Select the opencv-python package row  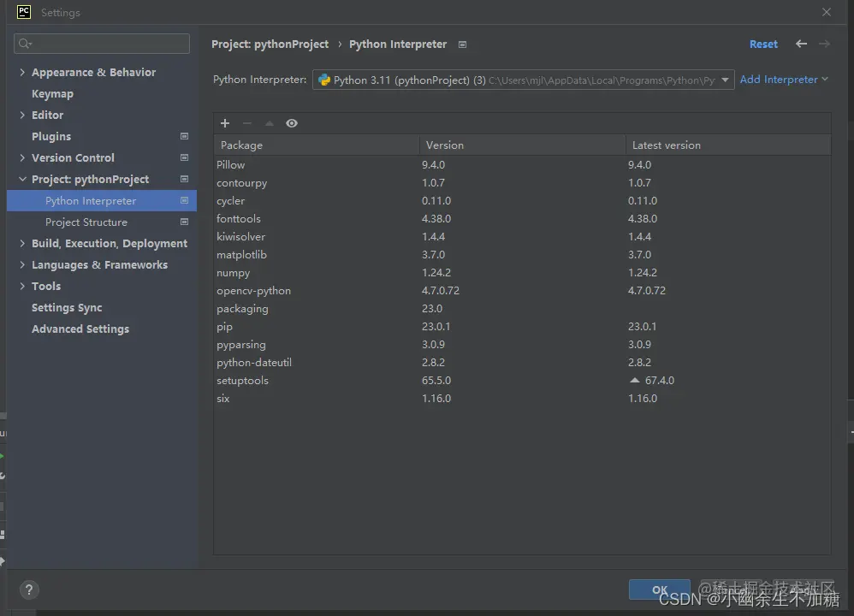[x=522, y=290]
